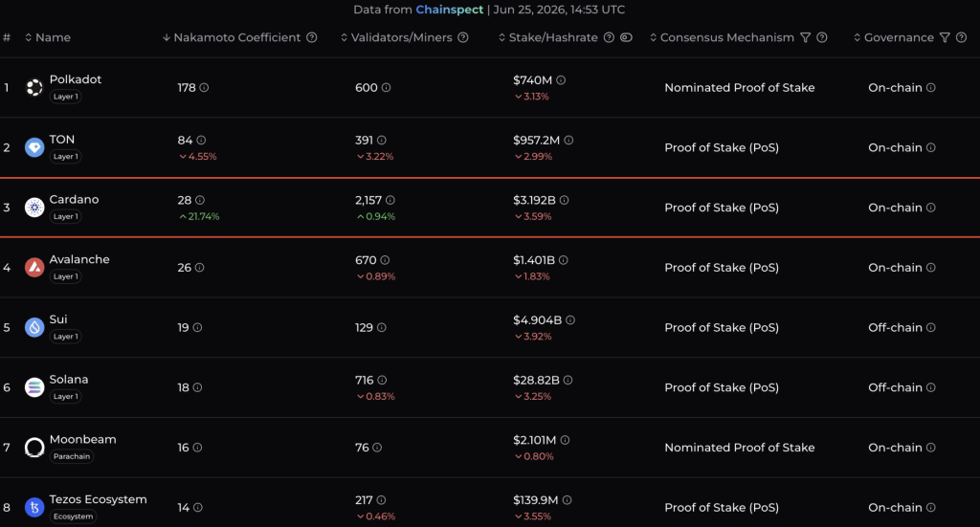Image resolution: width=980 pixels, height=527 pixels.
Task: Open the Avalanche name link
Action: click(79, 259)
